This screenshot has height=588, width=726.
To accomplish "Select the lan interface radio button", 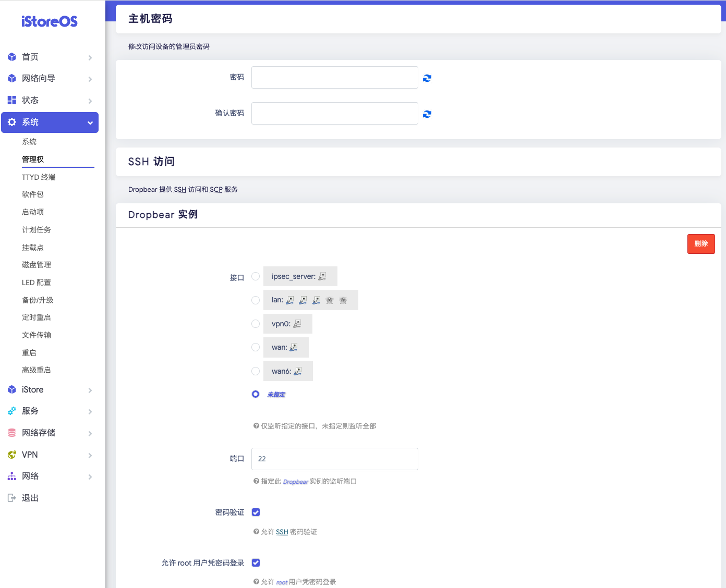I will pos(256,300).
